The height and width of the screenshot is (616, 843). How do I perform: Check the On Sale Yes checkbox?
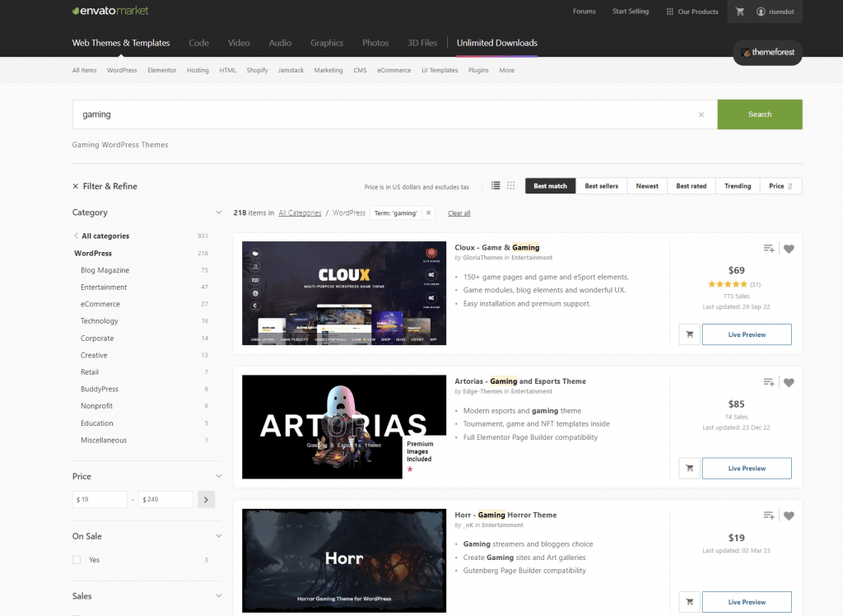(77, 560)
